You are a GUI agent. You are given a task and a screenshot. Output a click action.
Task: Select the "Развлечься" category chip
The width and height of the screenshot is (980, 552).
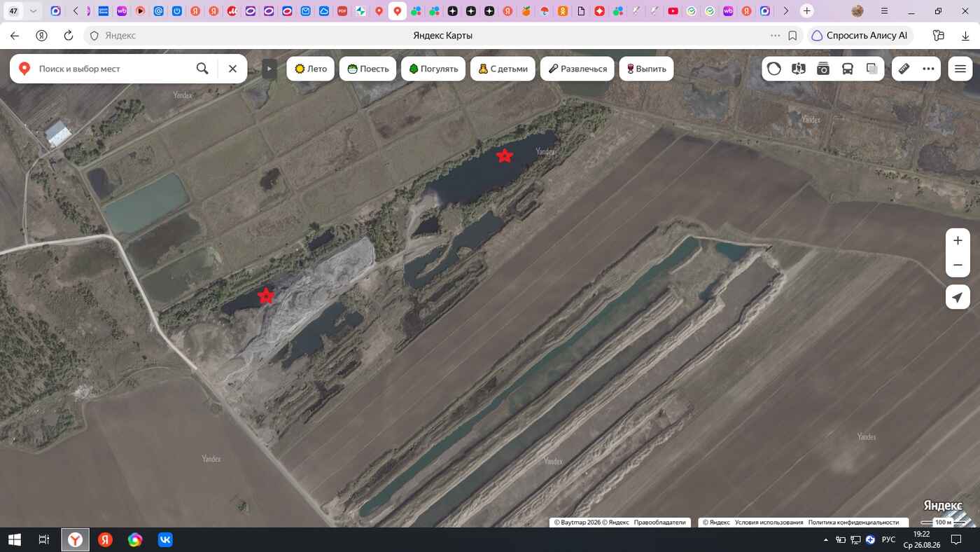(577, 69)
